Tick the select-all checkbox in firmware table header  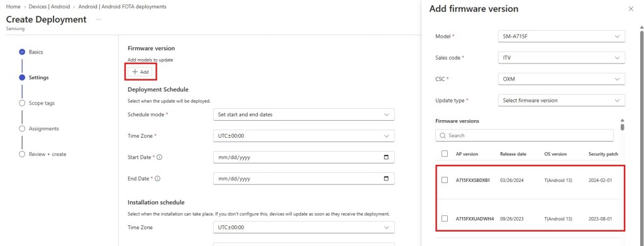(x=445, y=154)
